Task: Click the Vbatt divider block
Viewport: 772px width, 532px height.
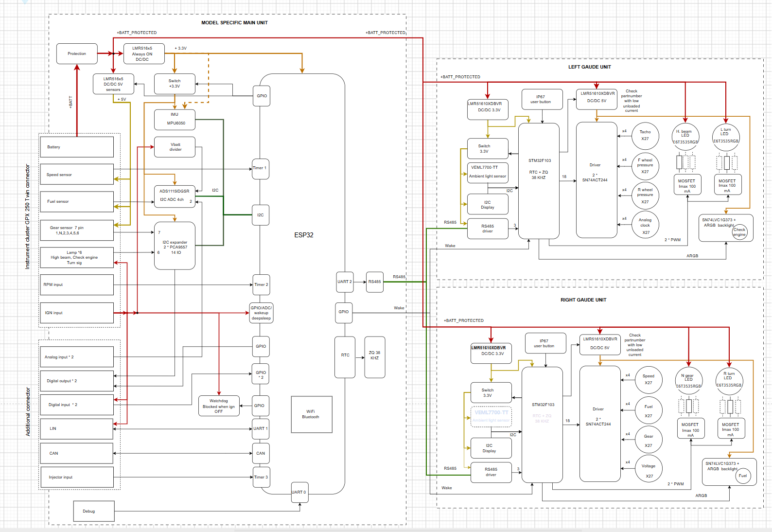Action: [175, 147]
